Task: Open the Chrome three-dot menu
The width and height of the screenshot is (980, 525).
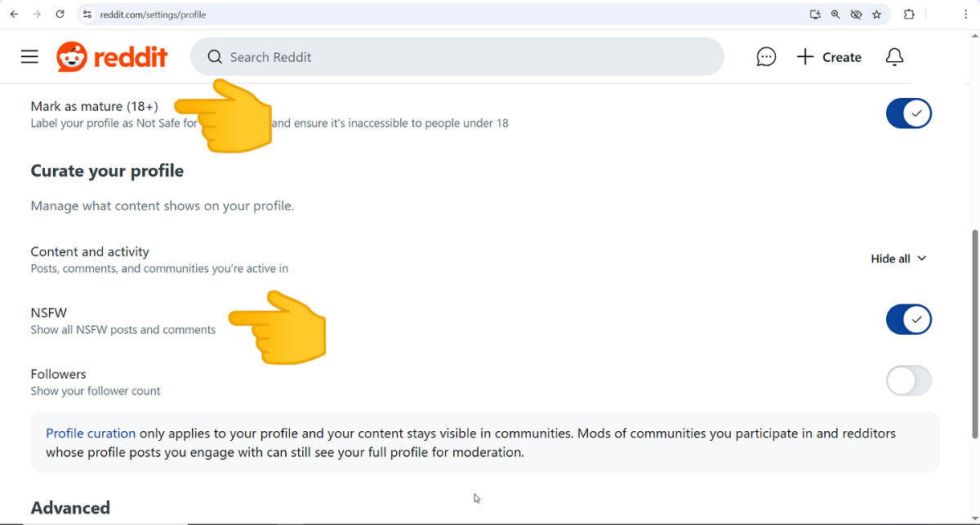Action: (x=965, y=15)
